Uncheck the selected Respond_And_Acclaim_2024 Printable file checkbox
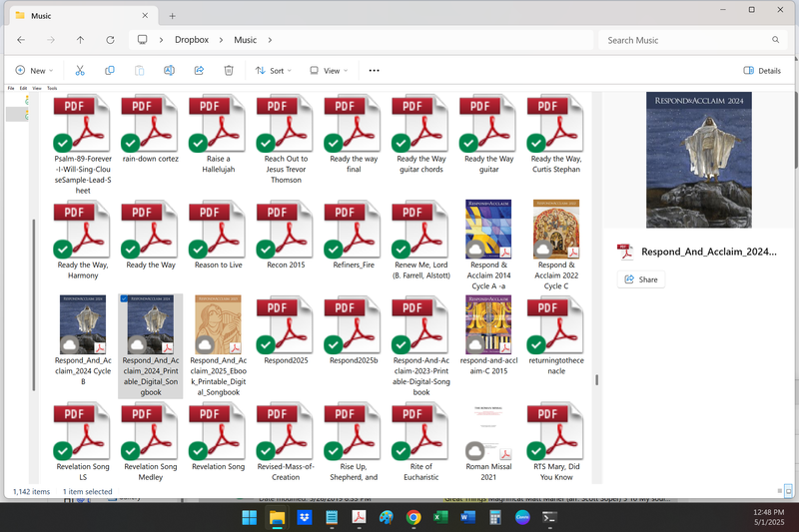799x532 pixels. click(124, 298)
